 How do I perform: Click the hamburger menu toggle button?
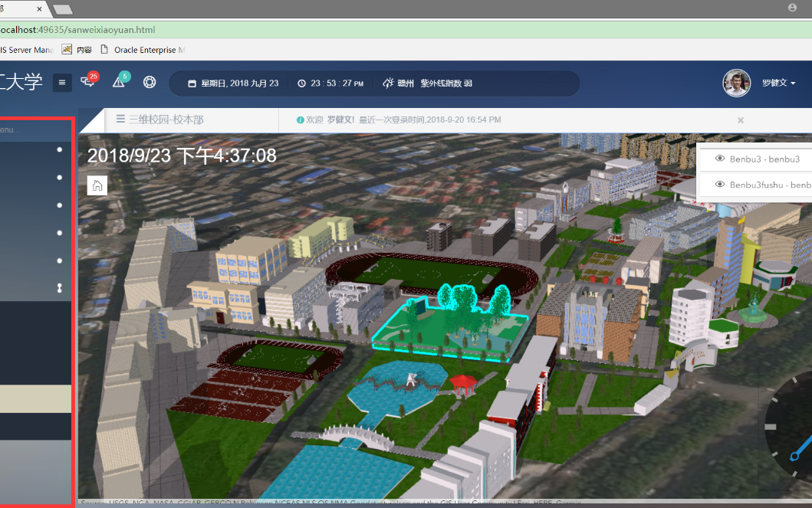[x=62, y=82]
